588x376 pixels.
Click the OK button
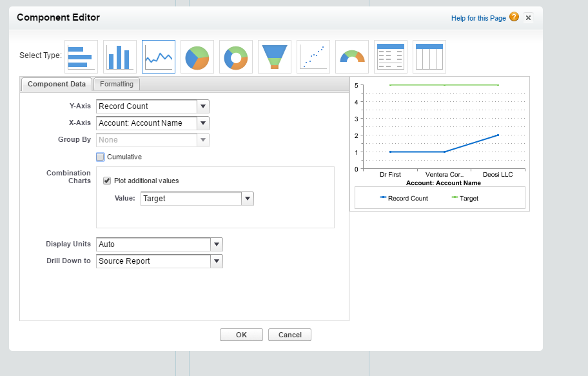click(241, 335)
